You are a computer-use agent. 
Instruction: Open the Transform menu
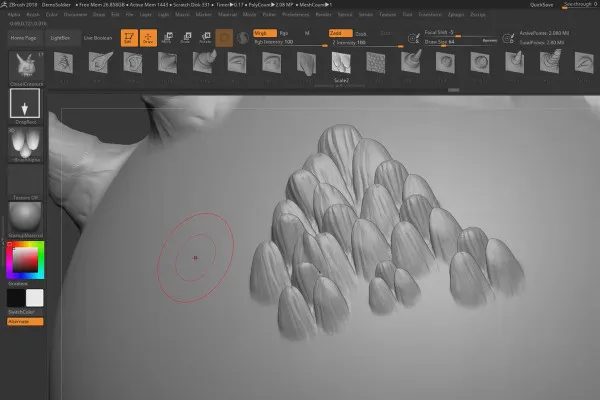(430, 15)
